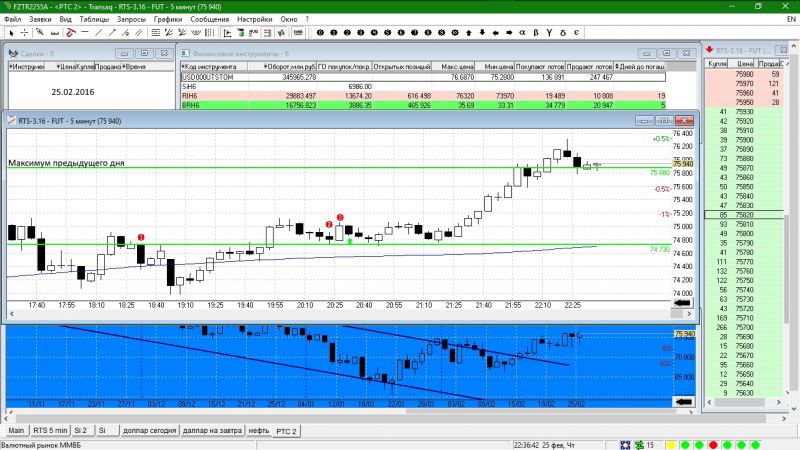The image size is (800, 450).
Task: Insert the delta symbol marker
Action: [563, 33]
